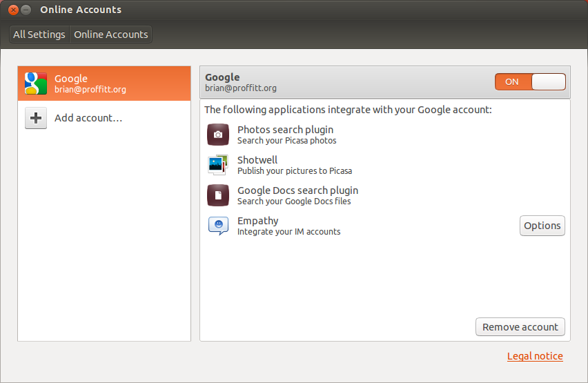Select the Google brian@proffitt.org account entry
This screenshot has height=383, width=588.
(x=104, y=84)
